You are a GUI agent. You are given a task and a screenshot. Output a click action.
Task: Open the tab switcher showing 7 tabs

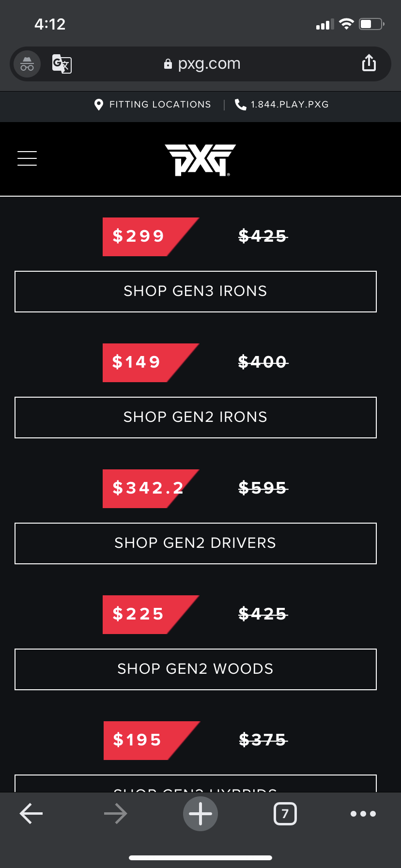point(285,813)
